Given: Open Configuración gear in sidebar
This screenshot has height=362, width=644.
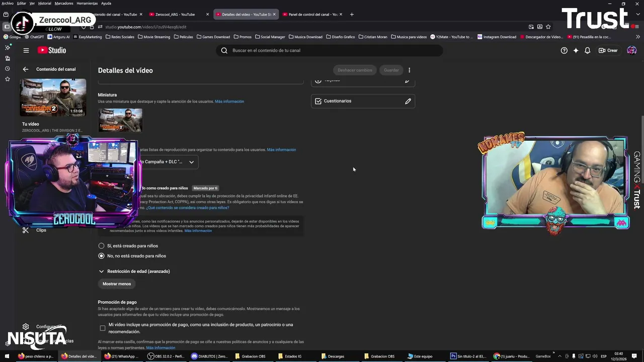Looking at the screenshot, I should click(x=26, y=327).
